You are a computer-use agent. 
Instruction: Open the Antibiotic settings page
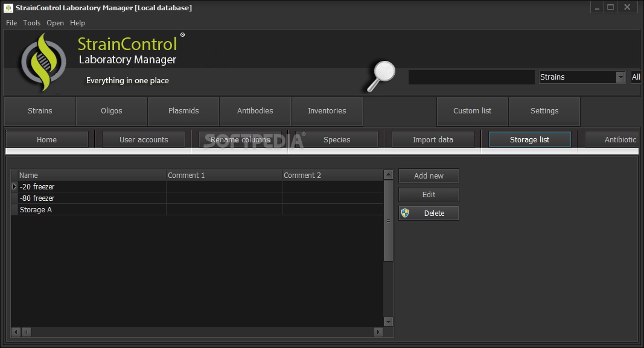(612, 139)
